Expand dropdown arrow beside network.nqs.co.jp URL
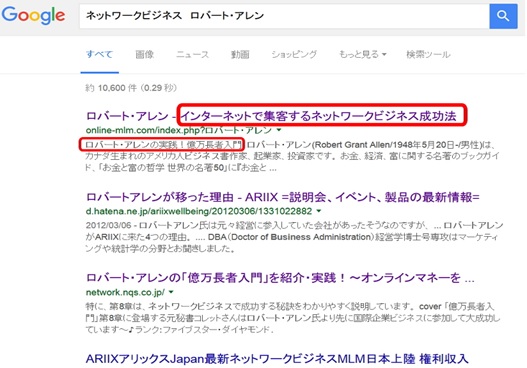The width and height of the screenshot is (527, 368). 171,292
